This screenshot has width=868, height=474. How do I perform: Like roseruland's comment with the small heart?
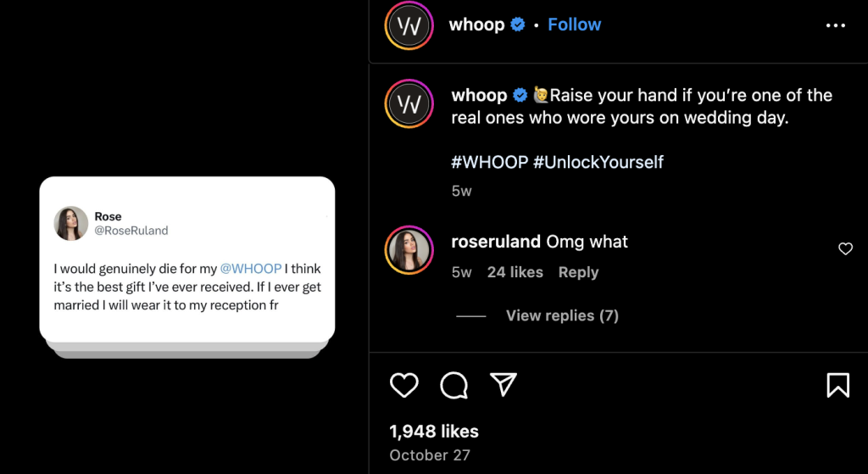click(x=845, y=249)
